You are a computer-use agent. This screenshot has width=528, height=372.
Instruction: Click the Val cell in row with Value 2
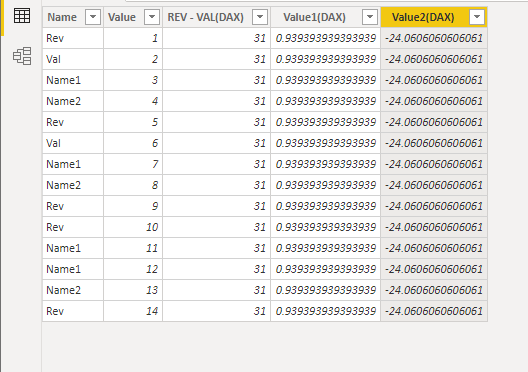click(x=73, y=59)
